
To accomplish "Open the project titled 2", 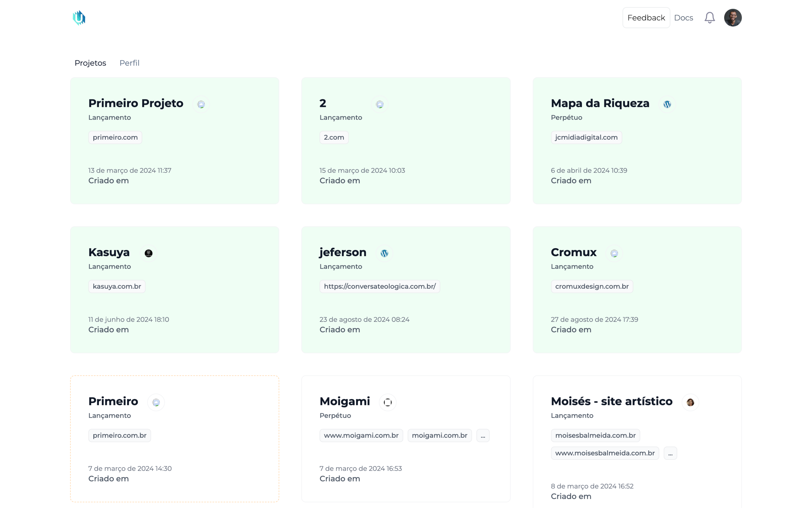I will (x=323, y=103).
